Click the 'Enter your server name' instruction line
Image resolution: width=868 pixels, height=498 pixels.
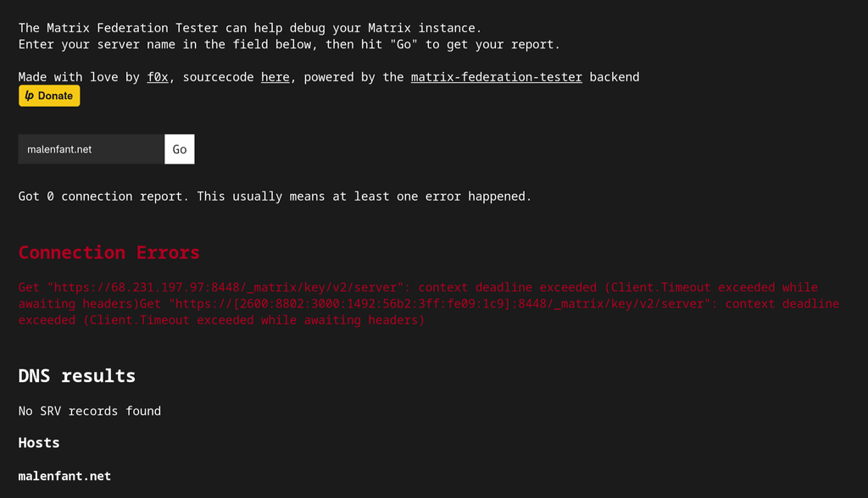coord(289,44)
